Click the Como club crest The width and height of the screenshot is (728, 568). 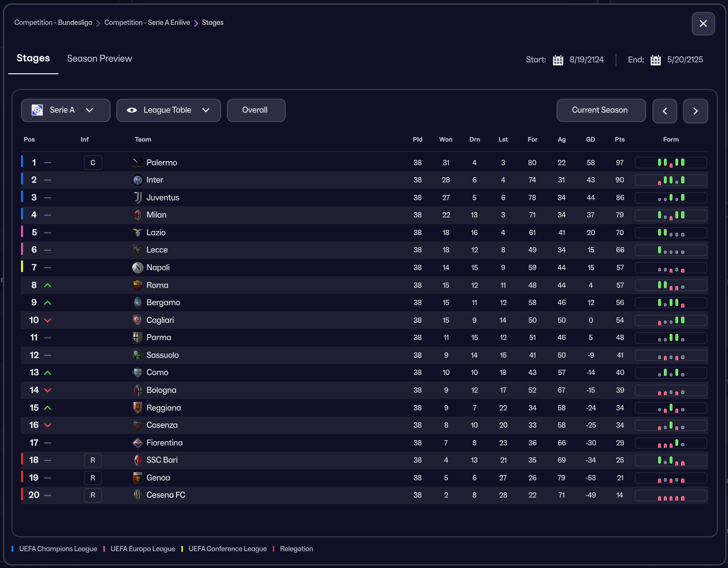pyautogui.click(x=138, y=373)
